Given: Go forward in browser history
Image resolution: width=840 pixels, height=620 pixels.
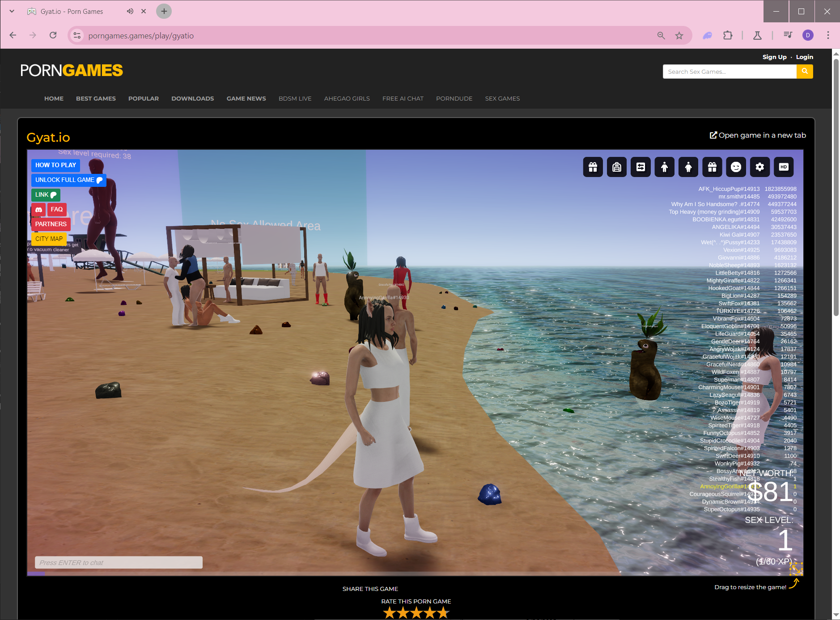Looking at the screenshot, I should (33, 35).
